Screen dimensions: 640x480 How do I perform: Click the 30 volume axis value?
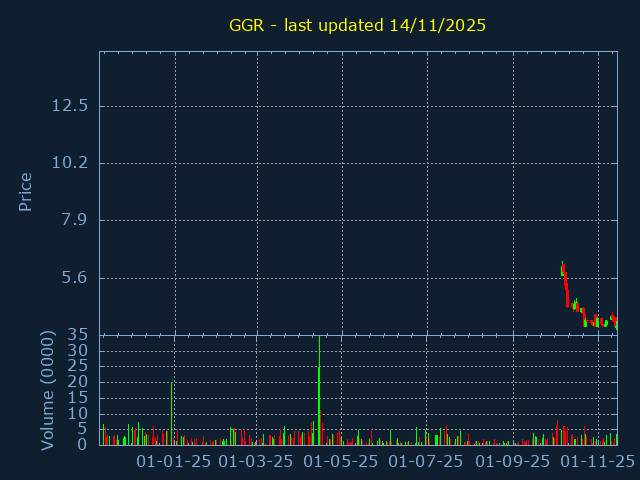coord(78,351)
